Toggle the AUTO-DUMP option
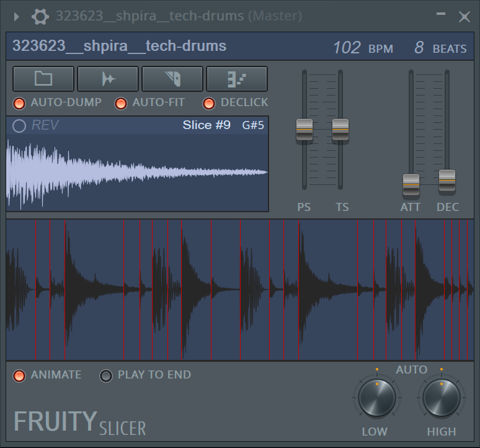Viewport: 480px width, 448px height. (20, 103)
